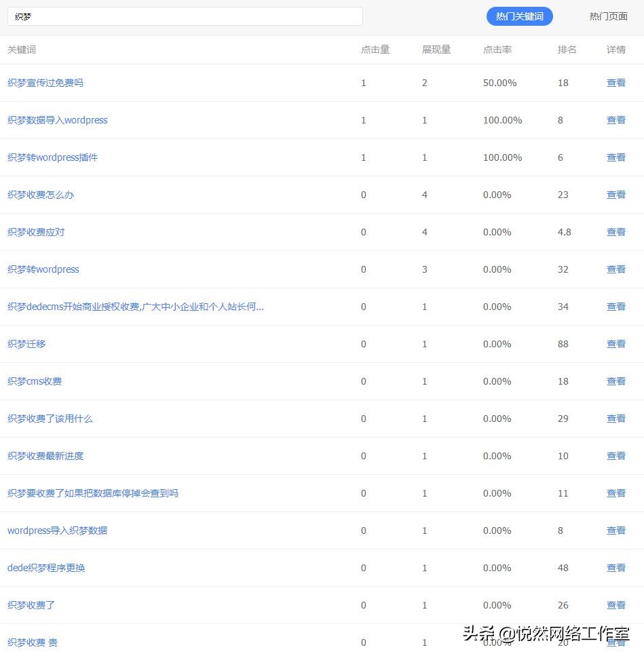The width and height of the screenshot is (644, 656).
Task: View details for 织梦收费怎么办 row
Action: [x=616, y=195]
